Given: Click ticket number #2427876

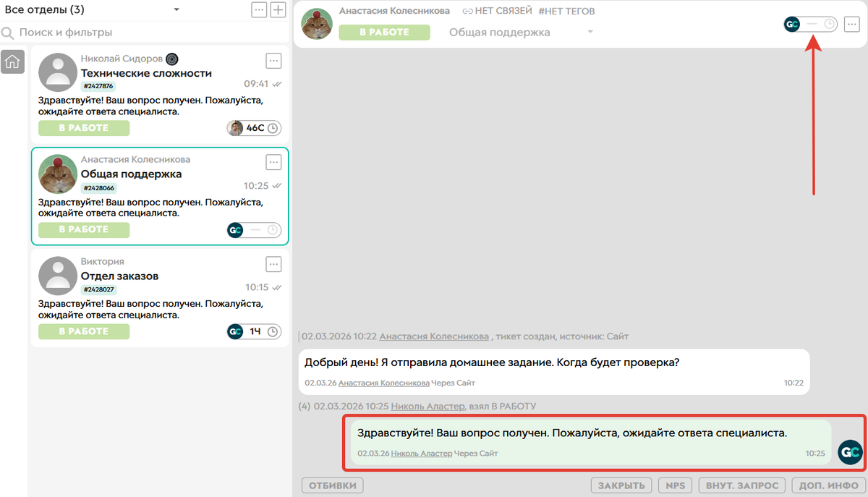Looking at the screenshot, I should point(98,86).
